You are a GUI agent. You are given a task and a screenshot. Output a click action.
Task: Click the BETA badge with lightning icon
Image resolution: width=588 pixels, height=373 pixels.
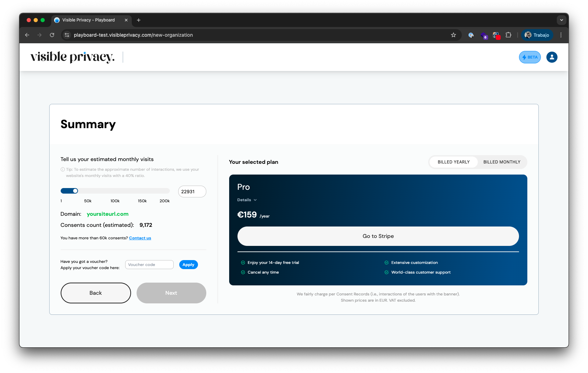[x=529, y=57]
